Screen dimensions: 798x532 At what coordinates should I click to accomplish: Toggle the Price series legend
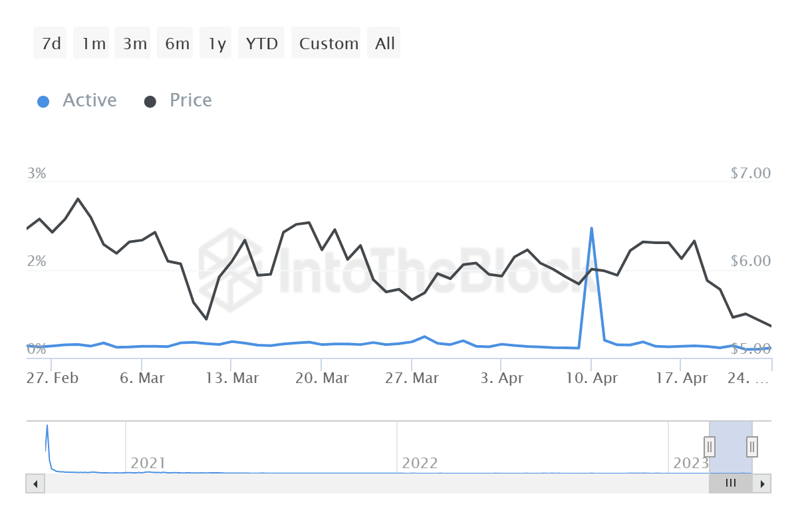(x=190, y=100)
